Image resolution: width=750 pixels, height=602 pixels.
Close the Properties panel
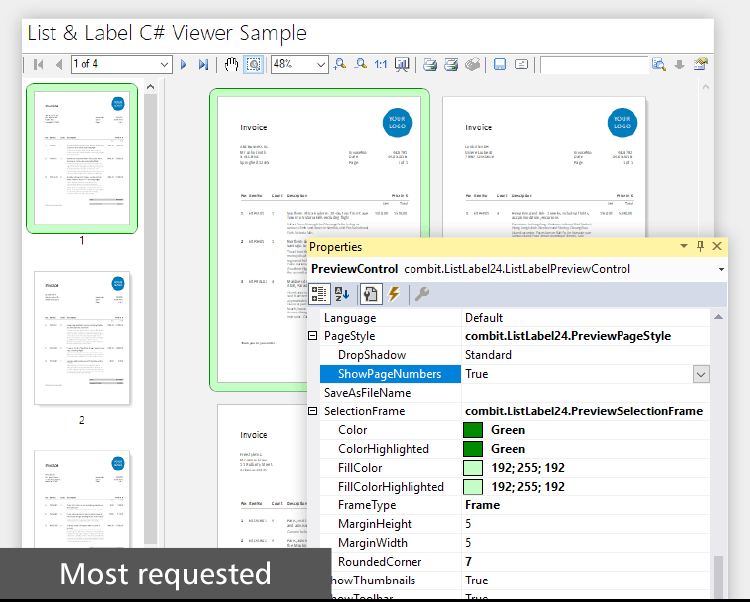717,246
